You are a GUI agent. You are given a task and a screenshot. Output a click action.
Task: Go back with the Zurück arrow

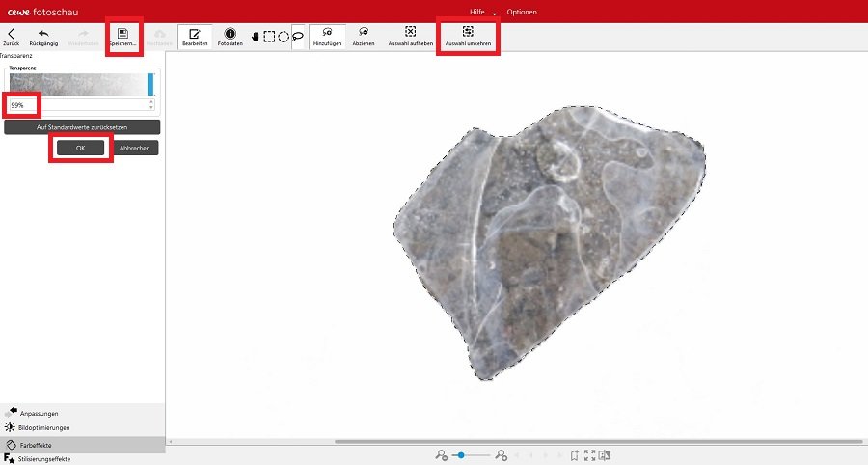pyautogui.click(x=11, y=37)
